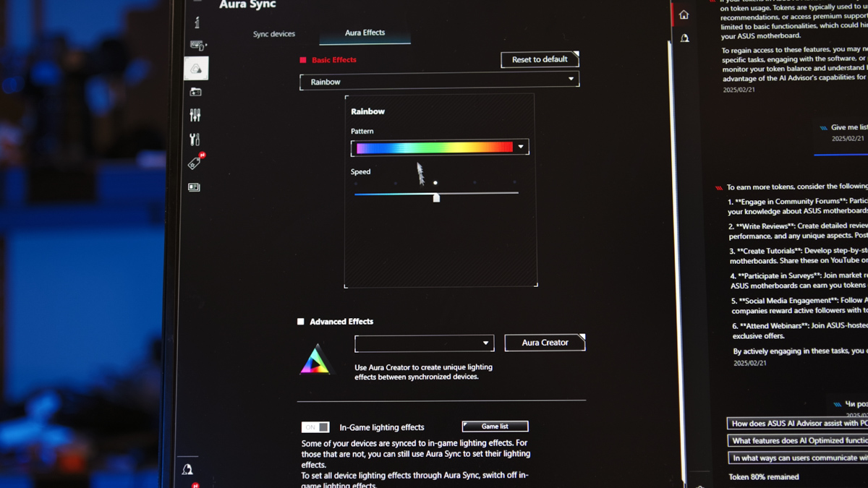
Task: Click 'In what ways can users communicate' suggestion
Action: tap(798, 458)
